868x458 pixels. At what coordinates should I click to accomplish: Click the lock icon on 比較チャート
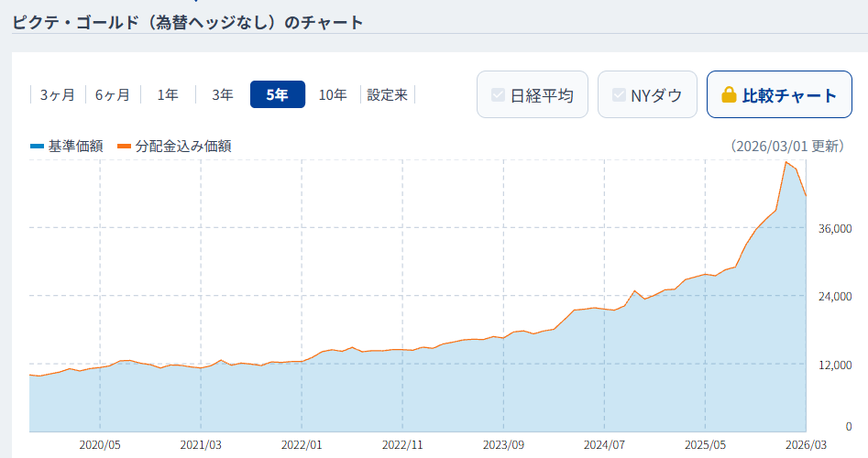point(730,95)
